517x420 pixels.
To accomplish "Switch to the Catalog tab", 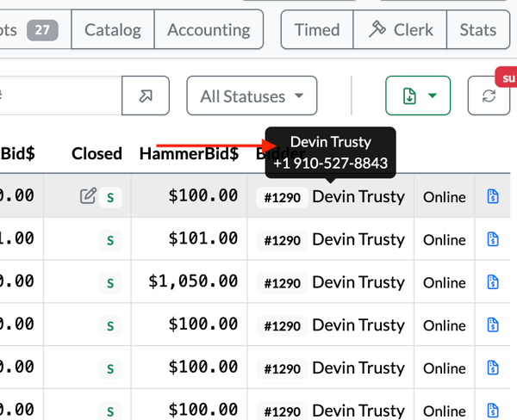I will click(113, 29).
